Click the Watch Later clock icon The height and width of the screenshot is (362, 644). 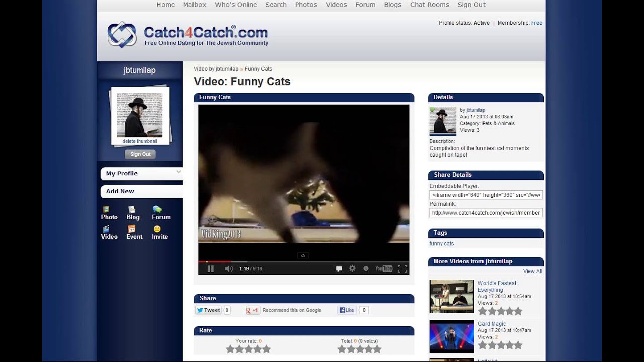(x=366, y=269)
